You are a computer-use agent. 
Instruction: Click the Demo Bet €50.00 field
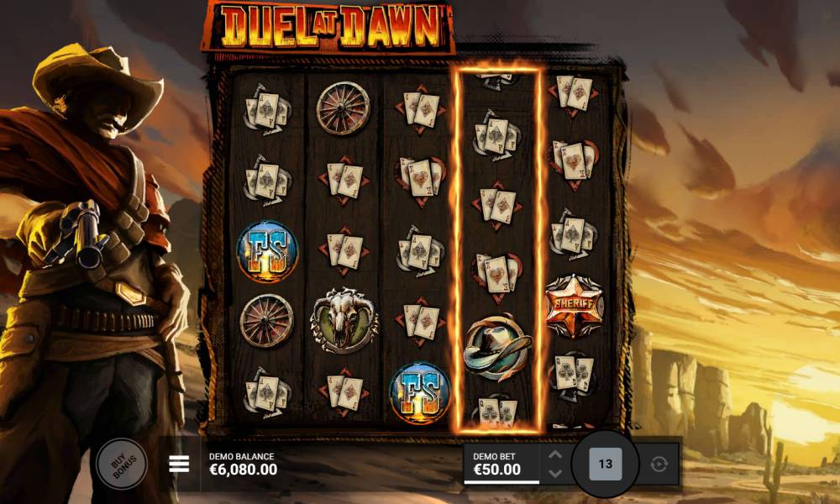coord(501,464)
